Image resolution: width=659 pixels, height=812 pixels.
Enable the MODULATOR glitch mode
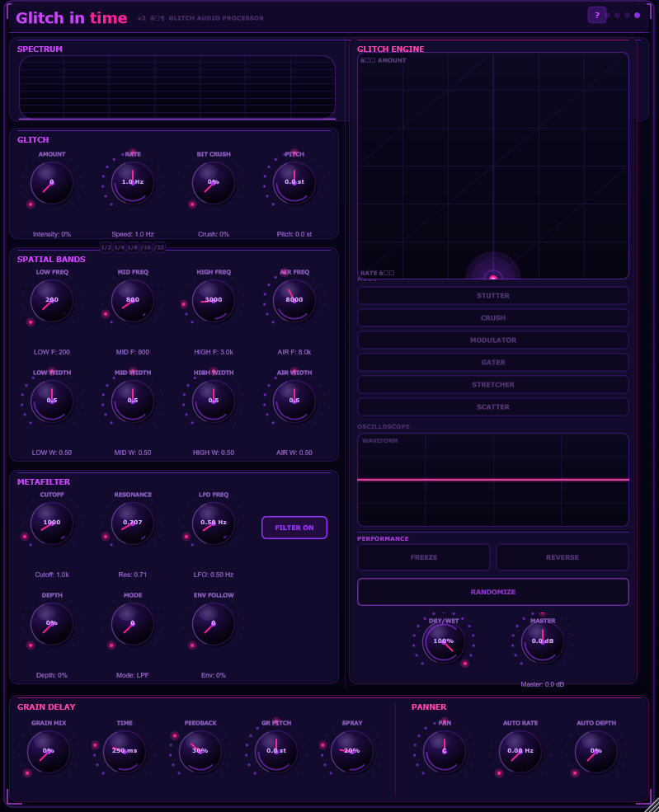(492, 340)
